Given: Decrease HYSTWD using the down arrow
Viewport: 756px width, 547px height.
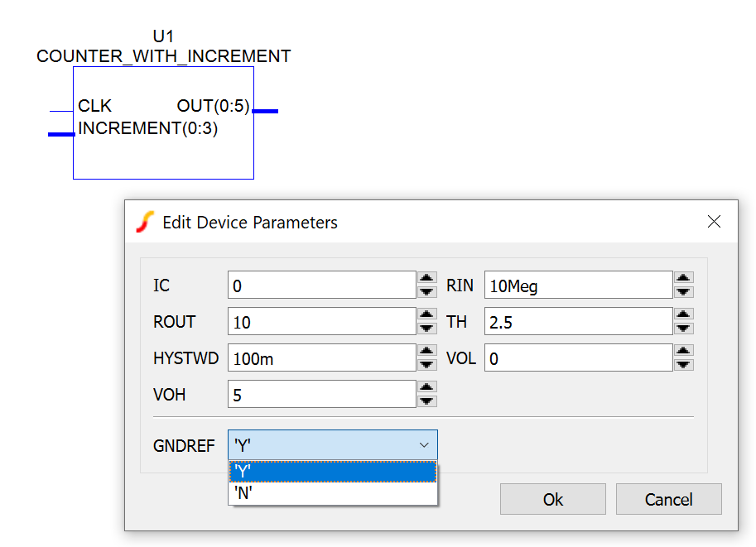Looking at the screenshot, I should click(426, 364).
